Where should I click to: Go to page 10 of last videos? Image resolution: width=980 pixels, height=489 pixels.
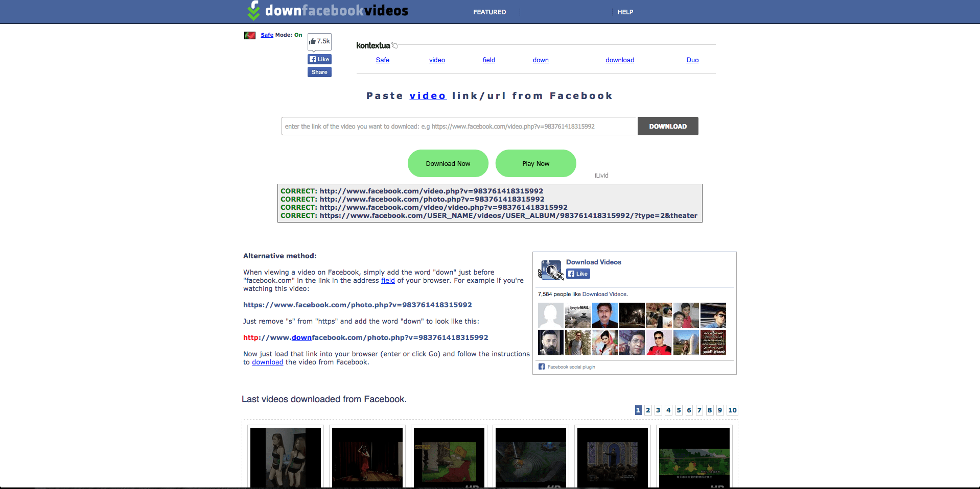[732, 410]
